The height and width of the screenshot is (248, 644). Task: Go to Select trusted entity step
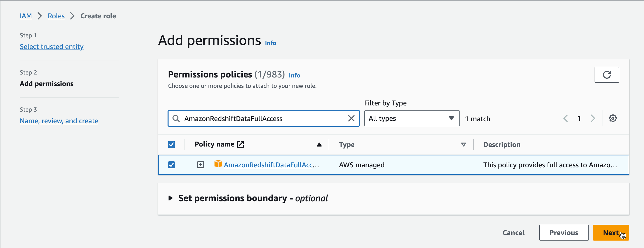pos(51,47)
